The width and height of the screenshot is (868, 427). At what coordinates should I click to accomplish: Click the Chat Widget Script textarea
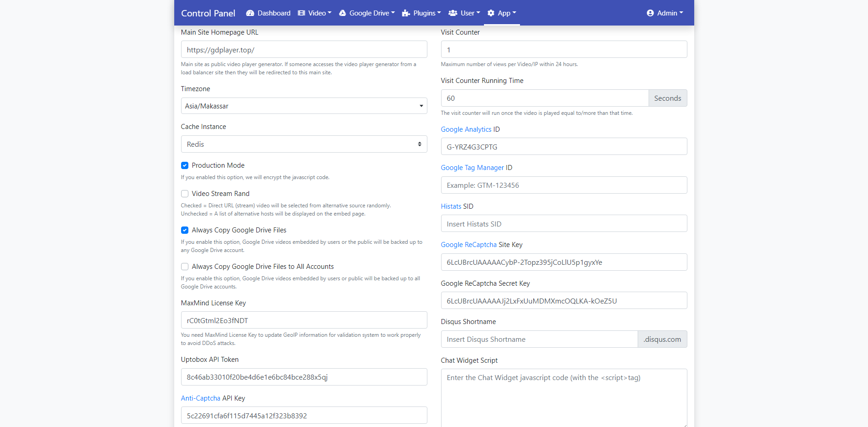[x=564, y=398]
